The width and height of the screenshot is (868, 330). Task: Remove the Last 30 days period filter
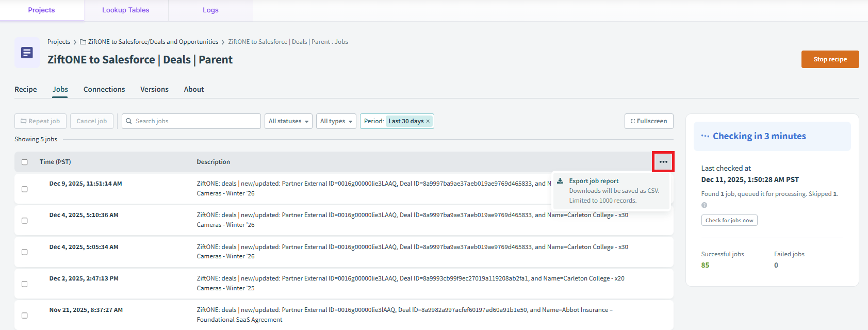coord(428,121)
